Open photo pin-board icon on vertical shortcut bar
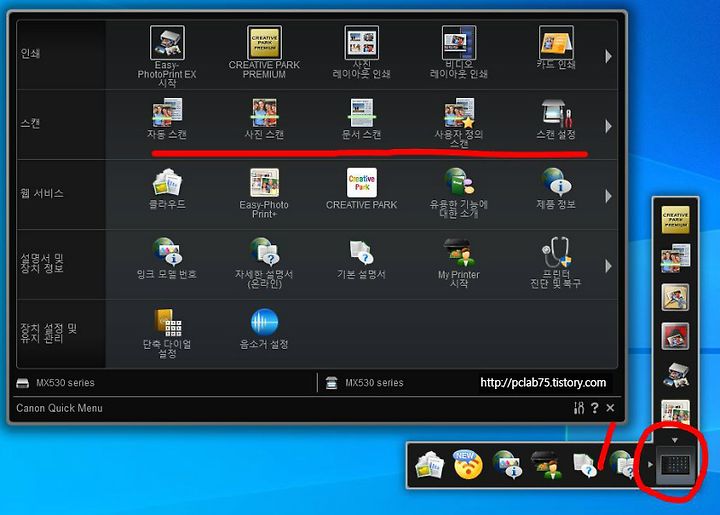The height and width of the screenshot is (515, 720). [675, 297]
